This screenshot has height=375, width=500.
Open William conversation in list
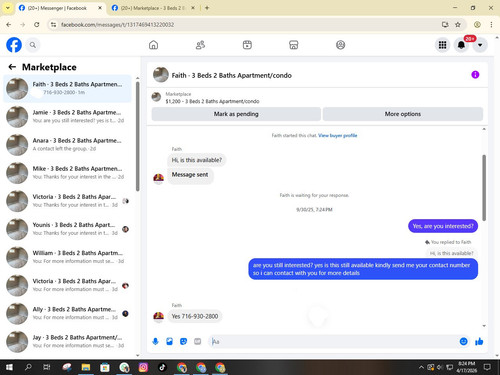(67, 257)
